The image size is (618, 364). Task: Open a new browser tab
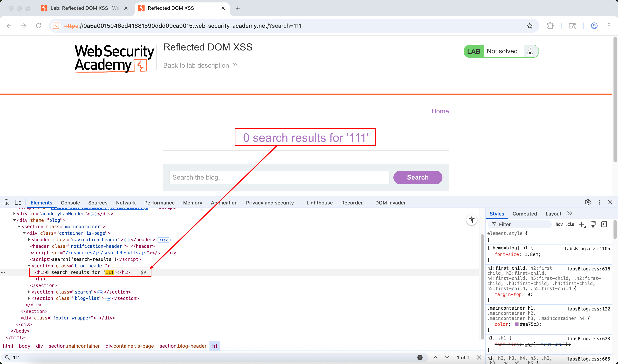click(237, 8)
